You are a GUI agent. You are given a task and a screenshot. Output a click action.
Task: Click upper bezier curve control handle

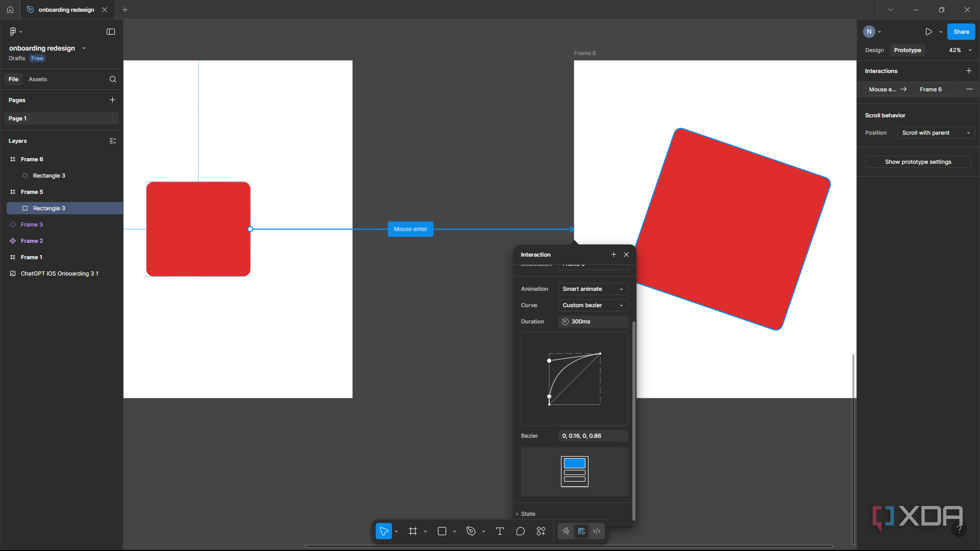coord(549,361)
